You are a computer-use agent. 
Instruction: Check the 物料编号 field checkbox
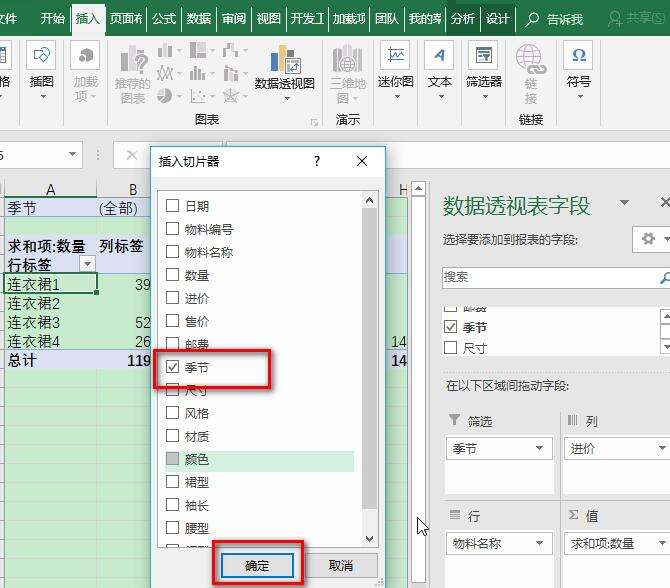click(172, 229)
